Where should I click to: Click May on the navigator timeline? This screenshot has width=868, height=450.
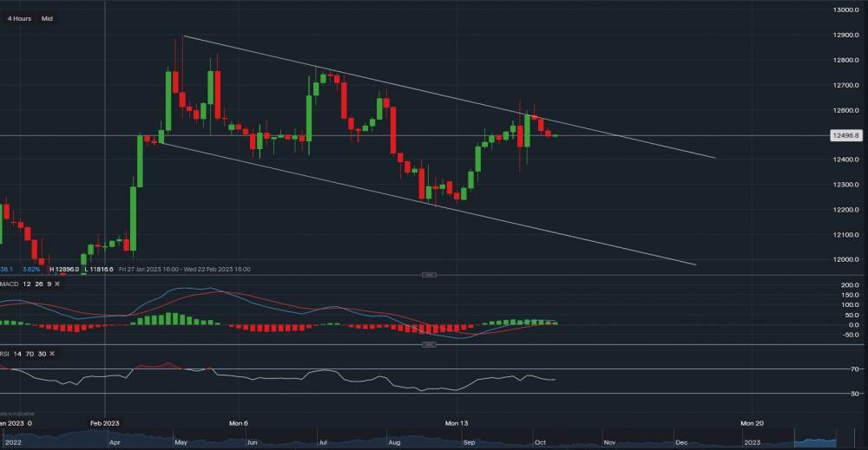[180, 442]
